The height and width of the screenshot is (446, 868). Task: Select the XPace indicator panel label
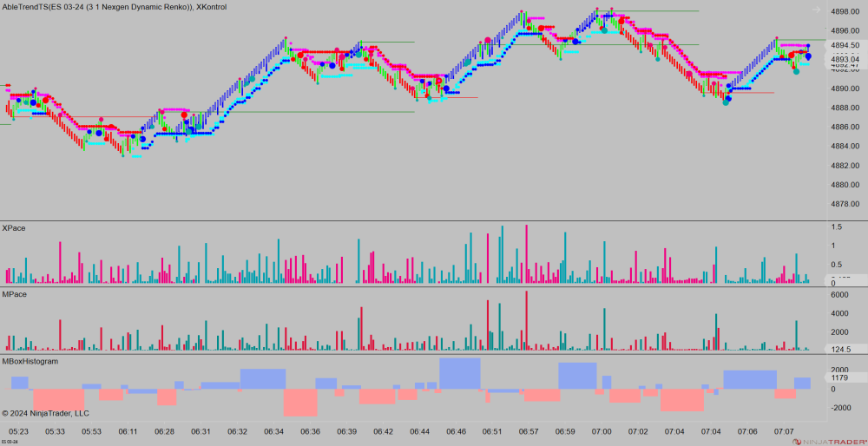coord(14,228)
